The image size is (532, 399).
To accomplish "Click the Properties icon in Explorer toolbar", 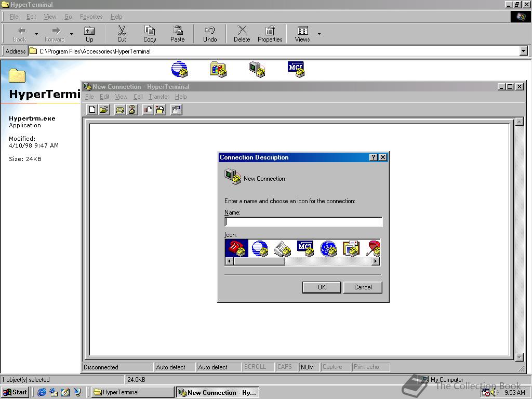I will click(x=270, y=34).
